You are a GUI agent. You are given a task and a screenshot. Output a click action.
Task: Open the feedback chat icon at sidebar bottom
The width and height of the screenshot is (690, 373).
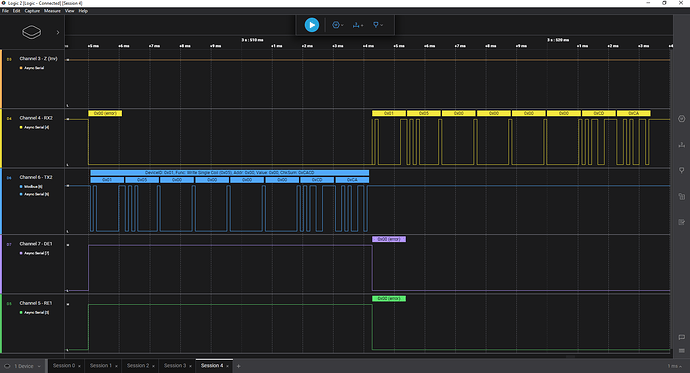681,337
